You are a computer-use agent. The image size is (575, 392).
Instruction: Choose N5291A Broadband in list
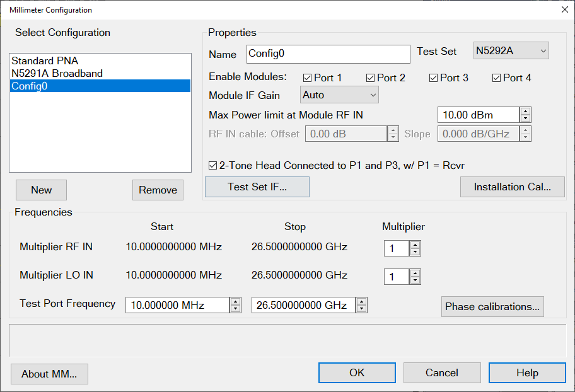click(x=57, y=73)
